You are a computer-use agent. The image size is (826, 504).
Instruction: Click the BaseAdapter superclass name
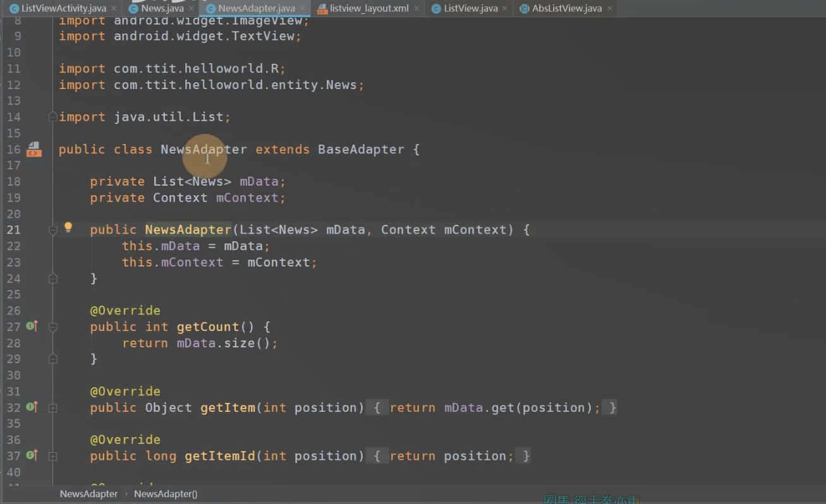point(361,150)
